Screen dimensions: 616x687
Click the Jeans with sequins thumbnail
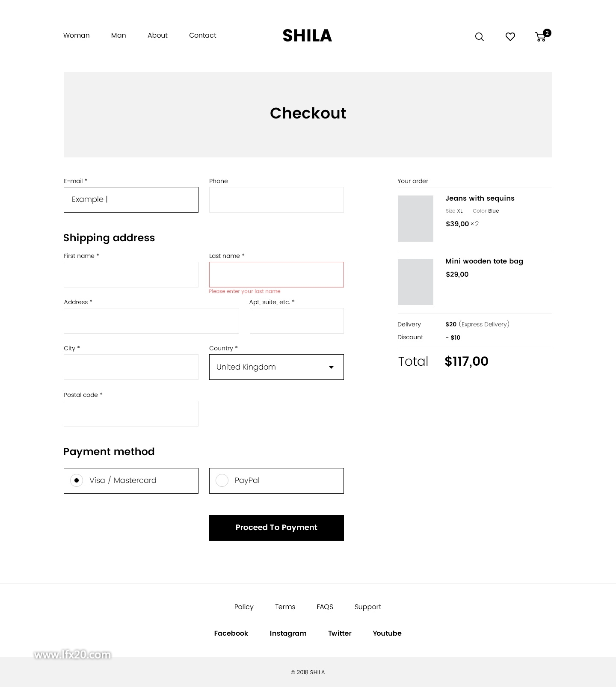click(415, 219)
